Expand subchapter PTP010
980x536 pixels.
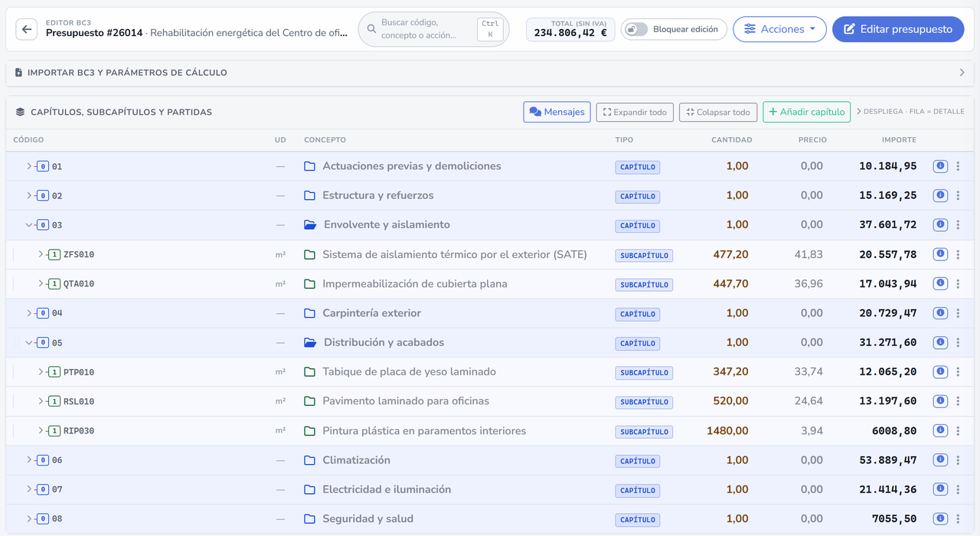(41, 371)
